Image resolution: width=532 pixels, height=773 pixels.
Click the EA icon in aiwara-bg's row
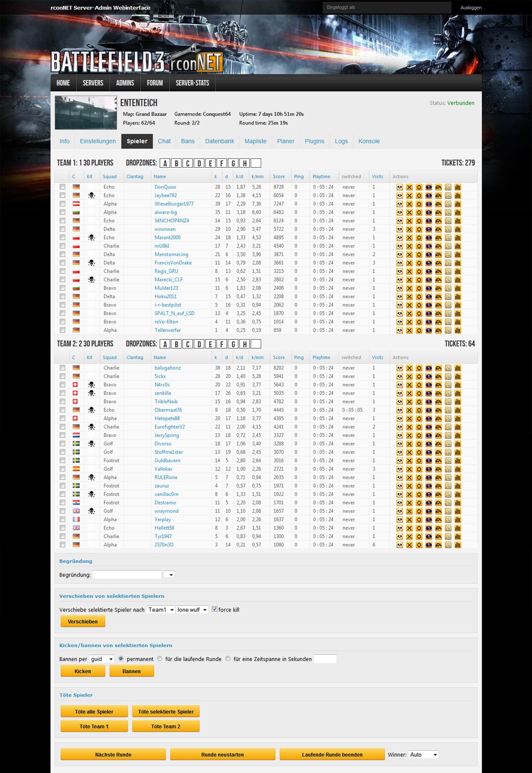pyautogui.click(x=439, y=212)
